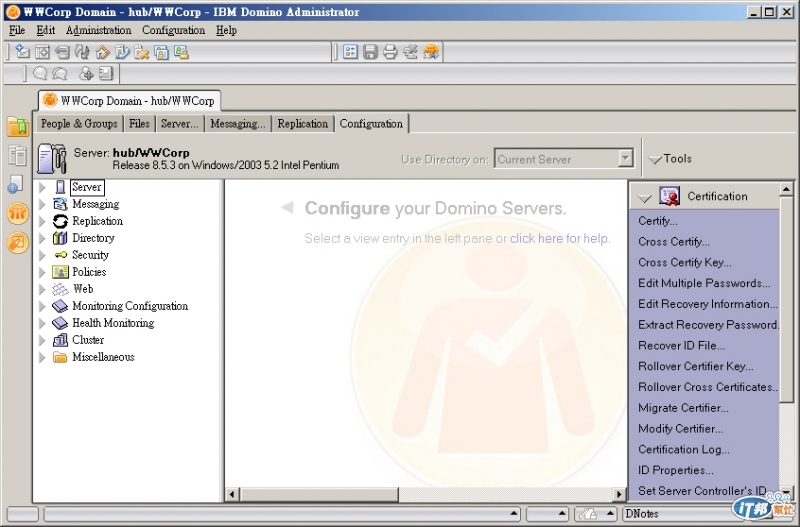Select the Security tree item label
Image resolution: width=800 pixels, height=527 pixels.
pyautogui.click(x=90, y=255)
